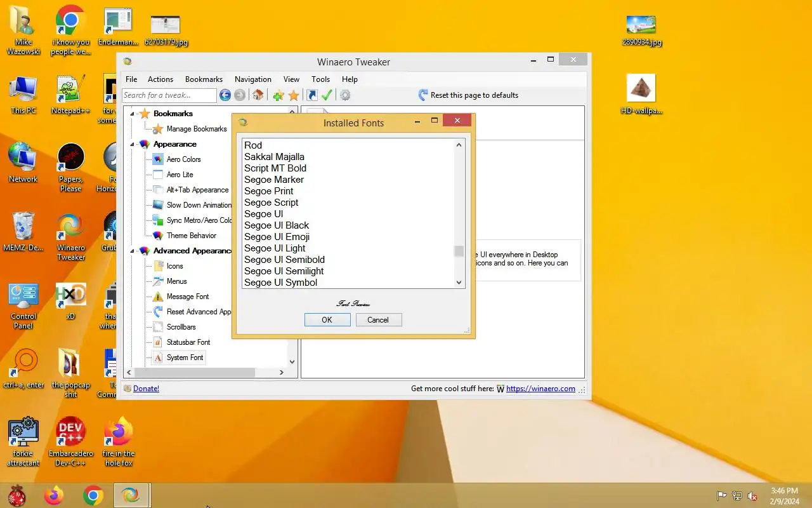The width and height of the screenshot is (812, 508).
Task: Click the shortcut arrow toolbar icon
Action: click(x=311, y=95)
